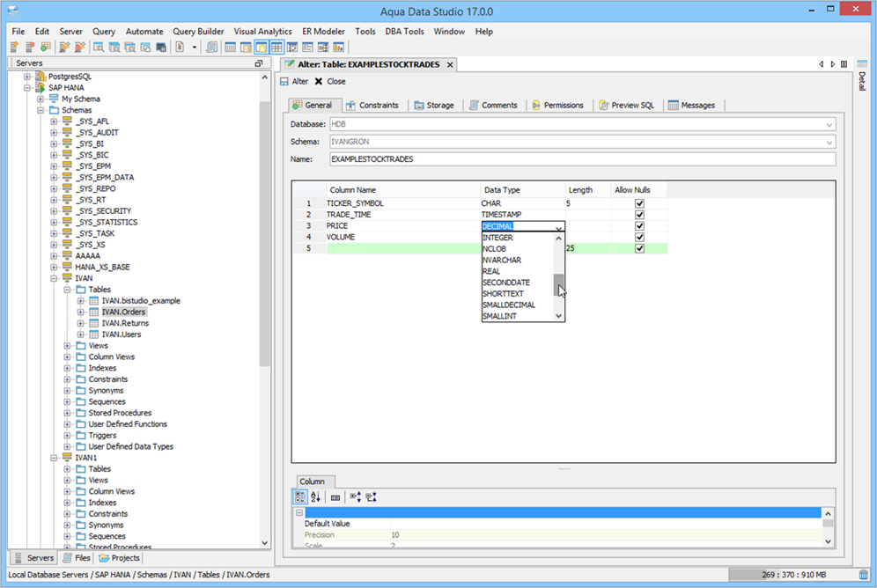Click the Servers tree vertical scrollbar
This screenshot has height=588, width=877.
pyautogui.click(x=264, y=233)
